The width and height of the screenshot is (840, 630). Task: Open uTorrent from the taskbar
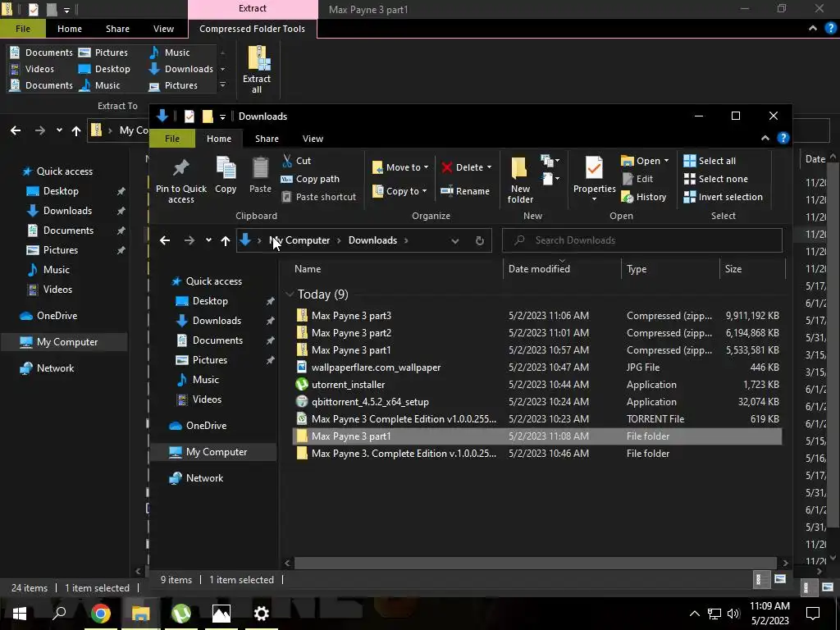(x=181, y=614)
